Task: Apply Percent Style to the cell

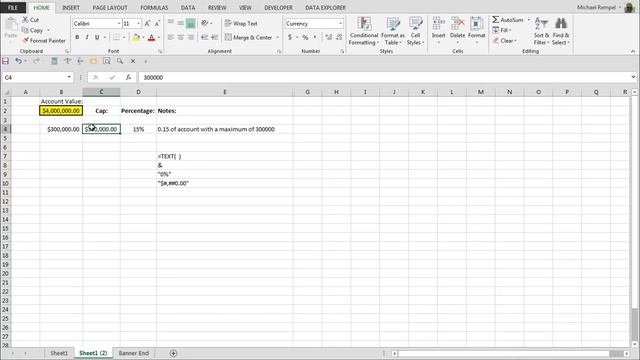Action: 305,37
